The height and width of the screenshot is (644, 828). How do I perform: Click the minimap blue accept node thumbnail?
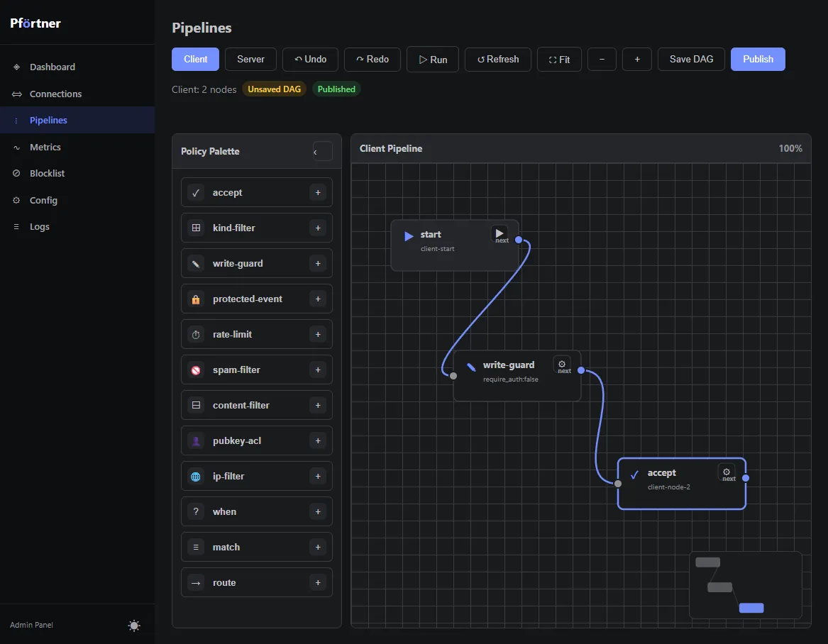click(751, 608)
